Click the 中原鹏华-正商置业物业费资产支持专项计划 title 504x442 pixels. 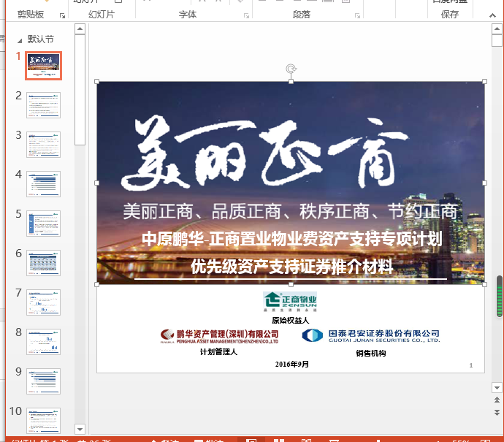292,238
